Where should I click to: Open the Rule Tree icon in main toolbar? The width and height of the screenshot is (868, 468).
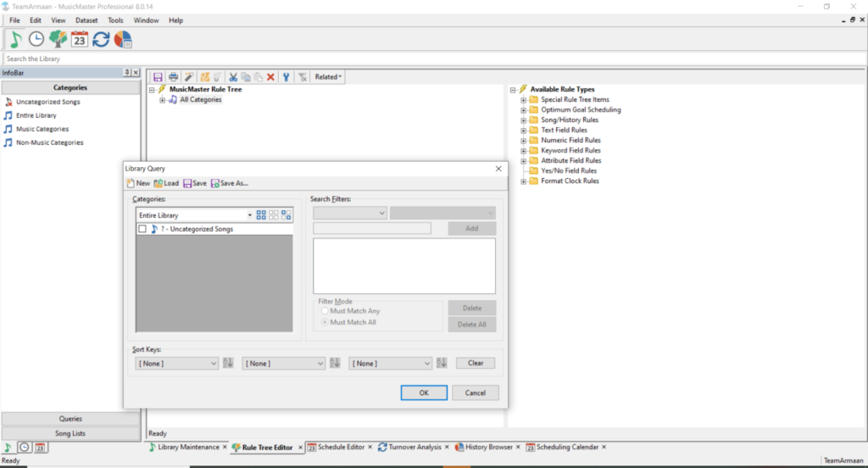58,39
